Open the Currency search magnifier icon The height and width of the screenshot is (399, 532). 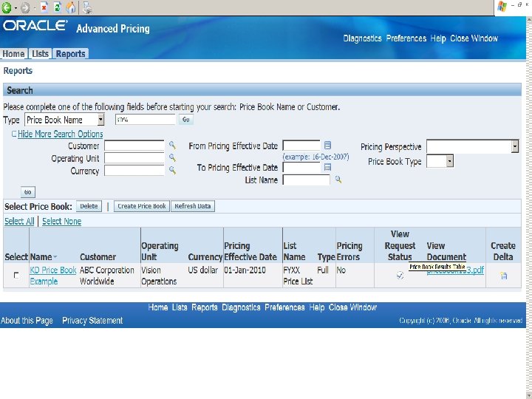click(172, 170)
